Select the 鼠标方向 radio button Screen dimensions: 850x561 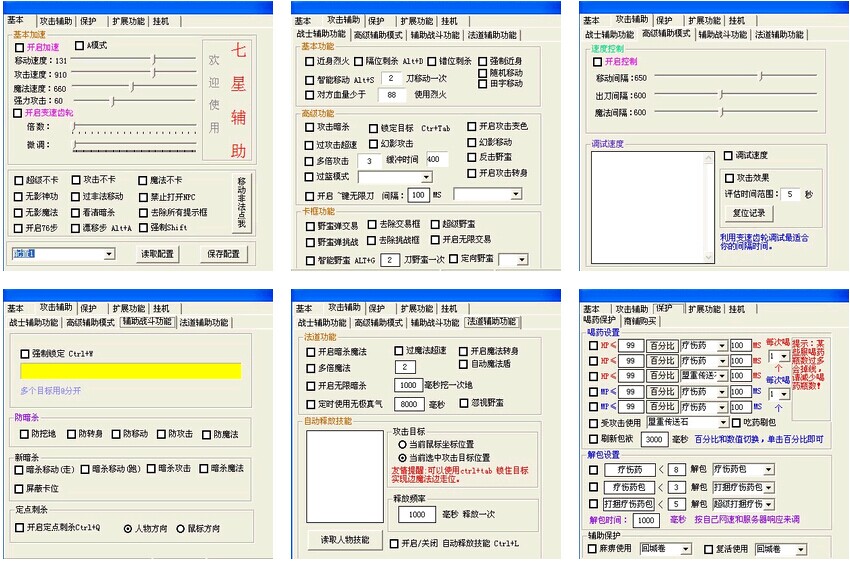181,528
